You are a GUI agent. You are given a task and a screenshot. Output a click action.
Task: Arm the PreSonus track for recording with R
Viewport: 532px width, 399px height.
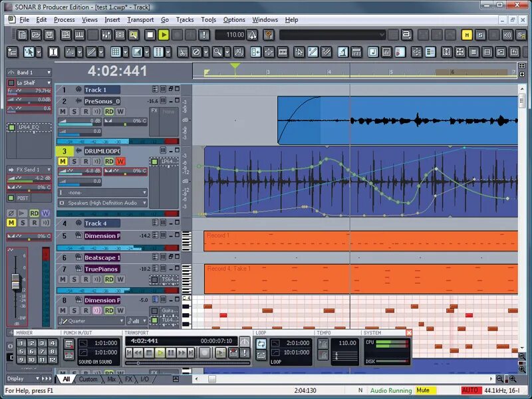(x=86, y=112)
